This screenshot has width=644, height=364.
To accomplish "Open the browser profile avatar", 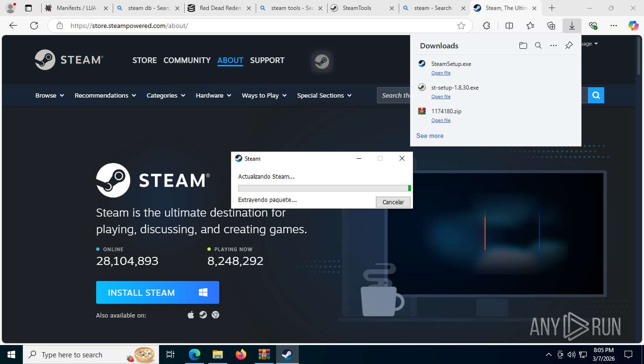I will [10, 8].
